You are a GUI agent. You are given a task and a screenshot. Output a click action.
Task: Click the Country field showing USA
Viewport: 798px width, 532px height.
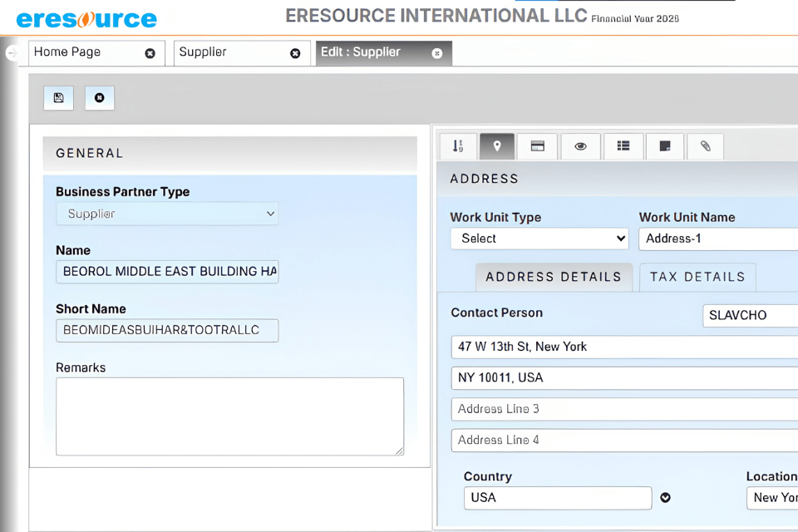(558, 498)
